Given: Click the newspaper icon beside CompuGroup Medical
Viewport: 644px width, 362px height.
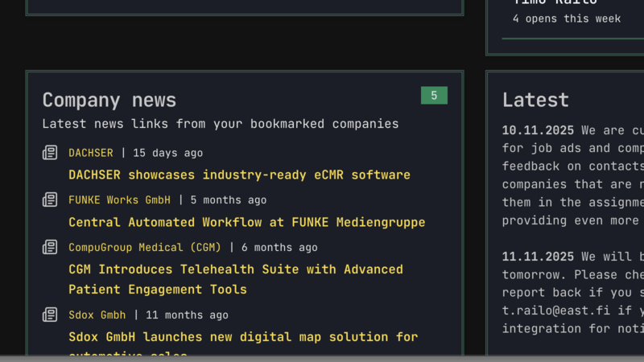Looking at the screenshot, I should tap(50, 247).
